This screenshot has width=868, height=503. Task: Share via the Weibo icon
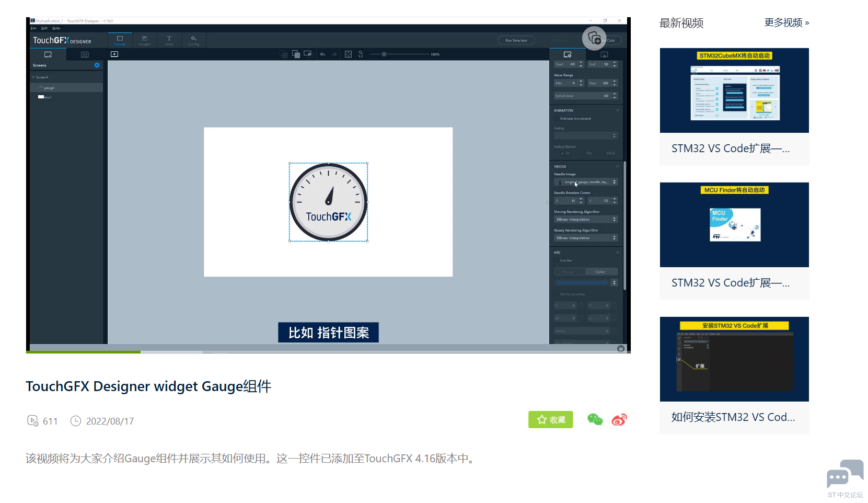619,419
